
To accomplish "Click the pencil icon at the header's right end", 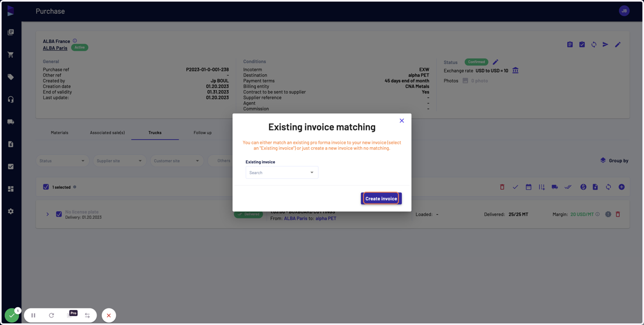I will coord(618,45).
